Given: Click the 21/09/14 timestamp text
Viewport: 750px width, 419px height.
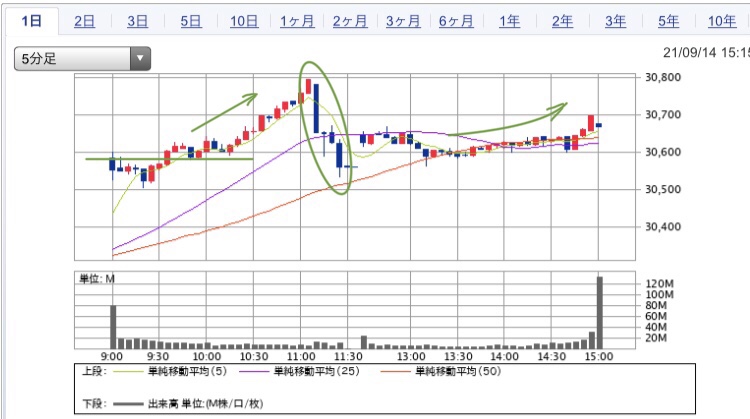Looking at the screenshot, I should tap(706, 52).
